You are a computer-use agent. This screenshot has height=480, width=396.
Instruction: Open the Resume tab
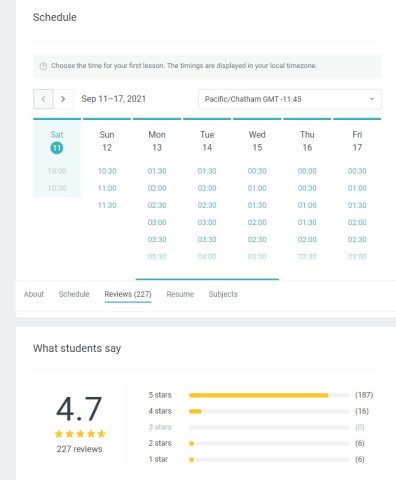180,294
